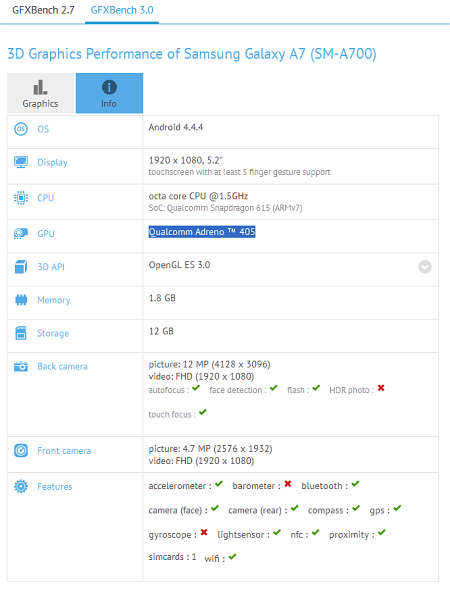Click the bluetooth check mark
Viewport: 450px width, 589px height.
pos(355,484)
